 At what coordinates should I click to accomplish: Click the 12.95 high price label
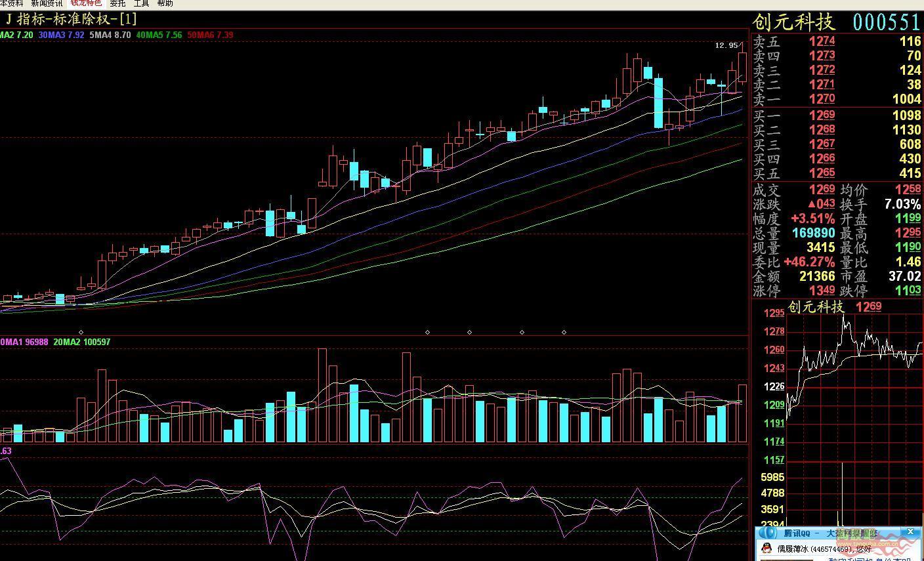coord(726,45)
